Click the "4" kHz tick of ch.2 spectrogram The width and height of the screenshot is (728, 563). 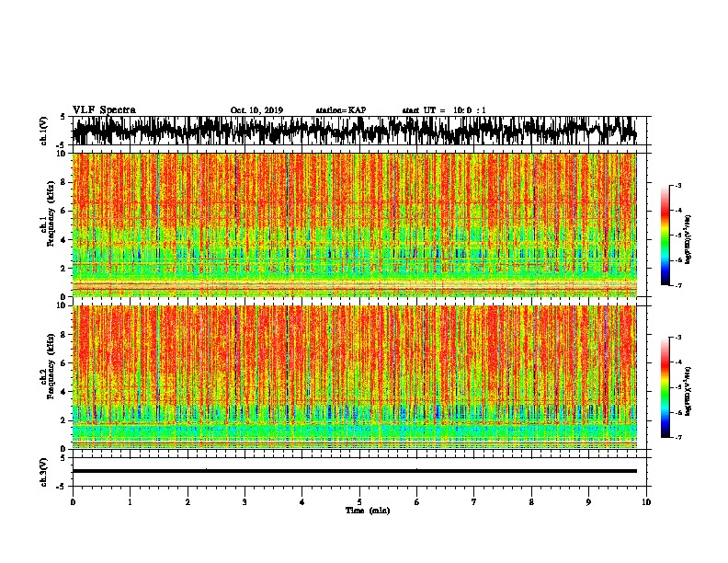(x=63, y=392)
